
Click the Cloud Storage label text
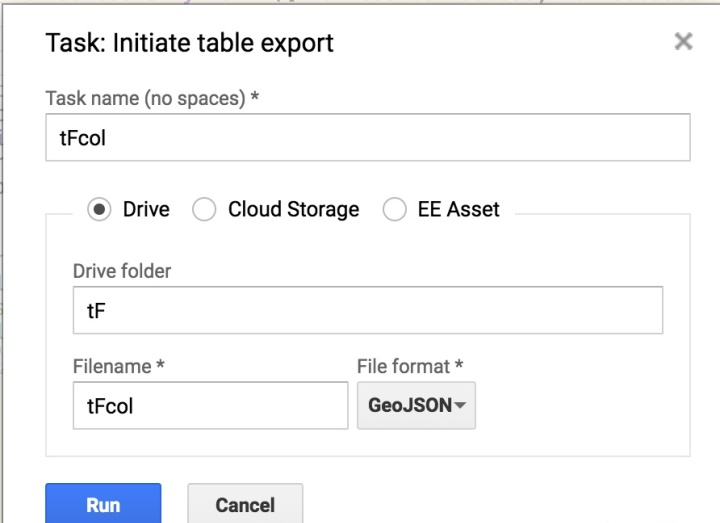(x=294, y=209)
